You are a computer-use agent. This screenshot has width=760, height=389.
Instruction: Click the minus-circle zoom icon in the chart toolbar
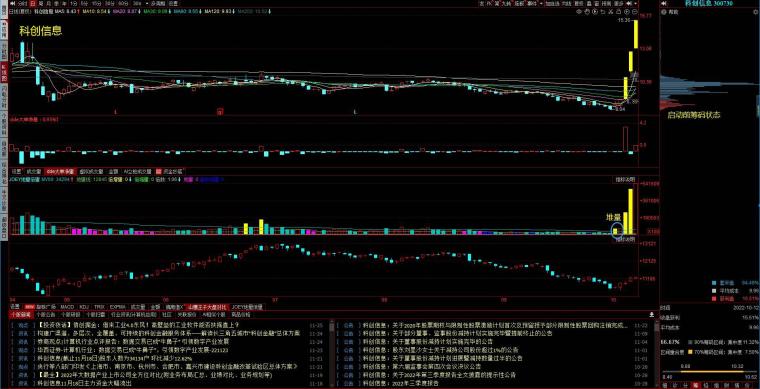pos(634,11)
